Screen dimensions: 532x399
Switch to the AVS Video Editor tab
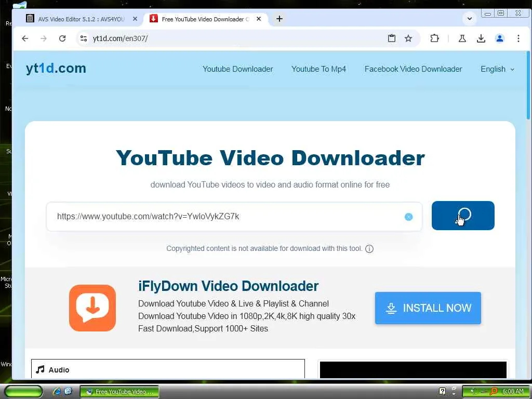[82, 19]
